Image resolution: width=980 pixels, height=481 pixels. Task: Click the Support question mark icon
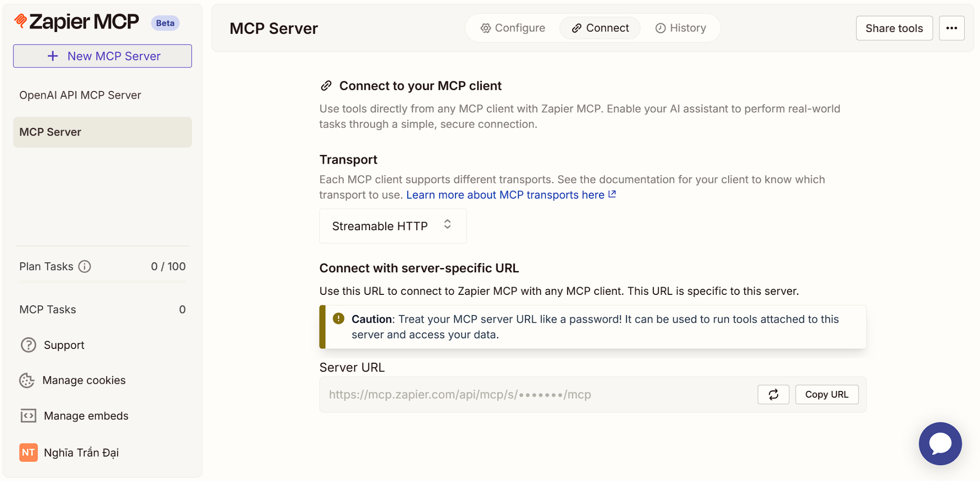pyautogui.click(x=28, y=345)
